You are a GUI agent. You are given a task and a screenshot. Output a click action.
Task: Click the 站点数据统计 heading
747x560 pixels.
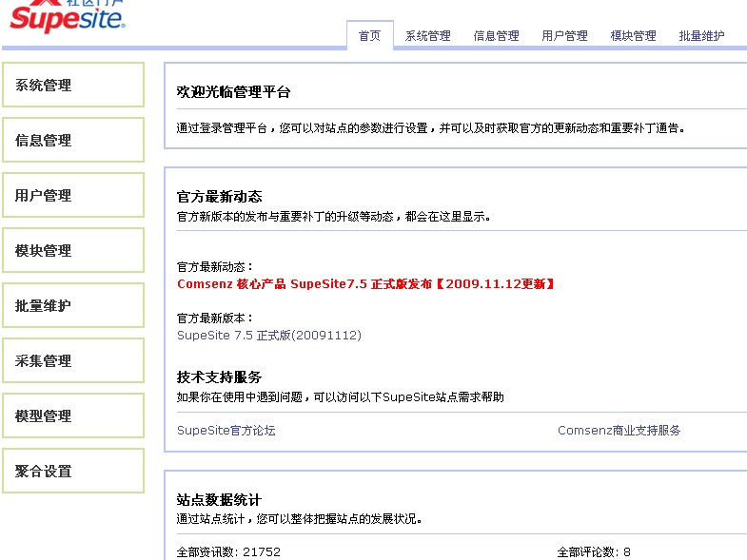(219, 500)
